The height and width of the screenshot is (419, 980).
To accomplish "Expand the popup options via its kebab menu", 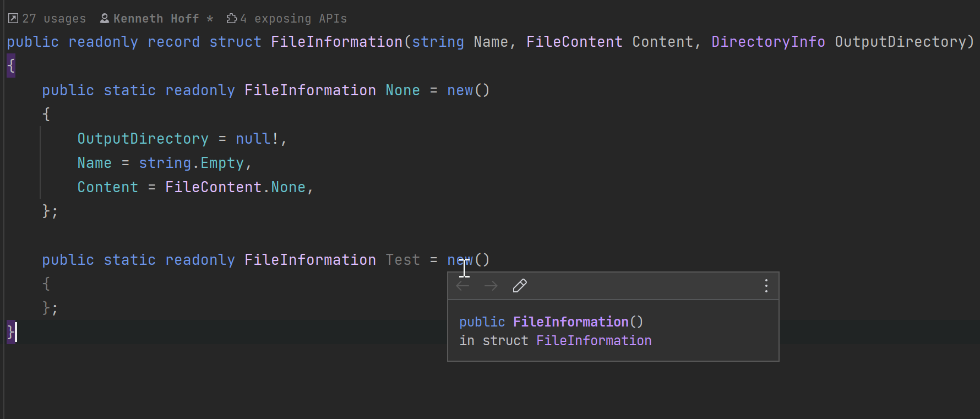I will [x=766, y=285].
